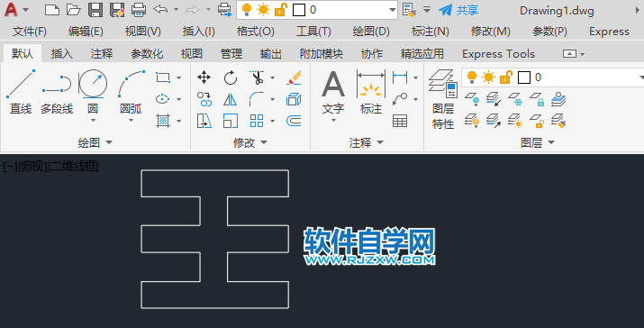
Task: Expand the Layers (图层) panel
Action: 537,142
